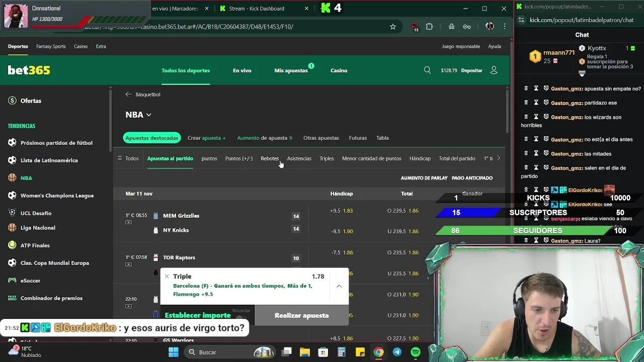Viewport: 644px width, 362px height.
Task: Open the Ofertas dollar icon in sidebar
Action: tap(12, 101)
